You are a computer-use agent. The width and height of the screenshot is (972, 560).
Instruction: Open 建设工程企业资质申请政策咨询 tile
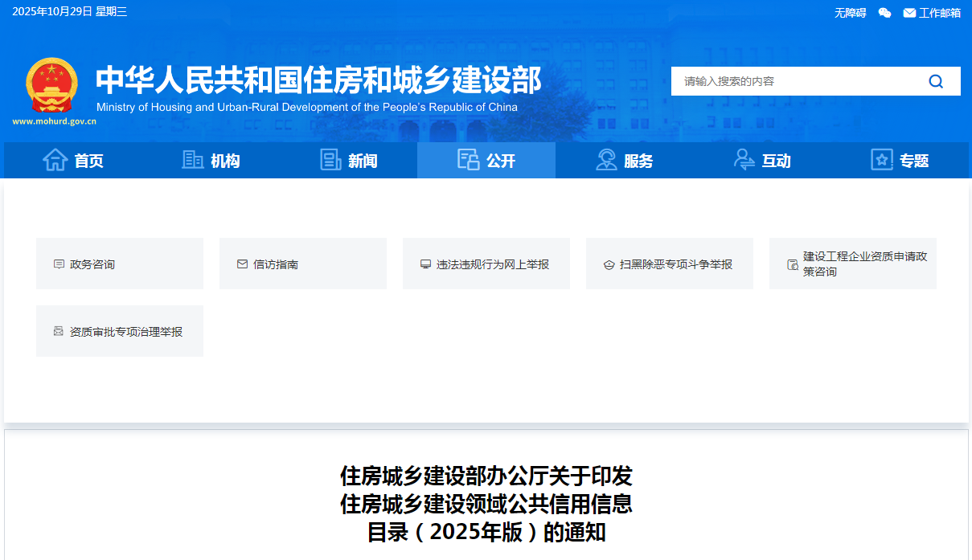click(853, 264)
